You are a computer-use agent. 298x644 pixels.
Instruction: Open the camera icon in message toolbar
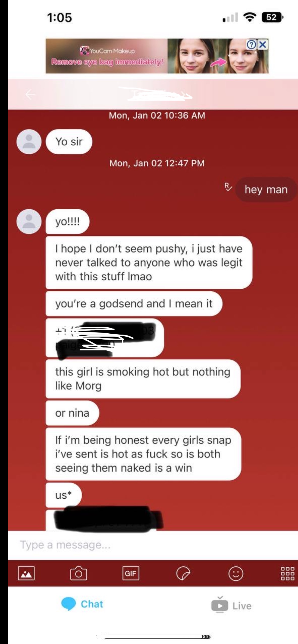click(79, 573)
